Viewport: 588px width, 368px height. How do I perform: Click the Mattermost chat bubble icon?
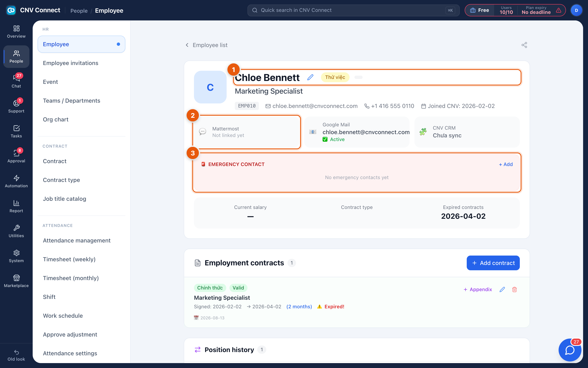pos(202,132)
